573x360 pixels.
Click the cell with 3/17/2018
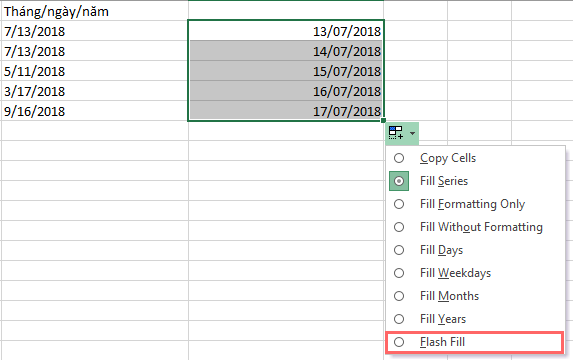(x=95, y=91)
